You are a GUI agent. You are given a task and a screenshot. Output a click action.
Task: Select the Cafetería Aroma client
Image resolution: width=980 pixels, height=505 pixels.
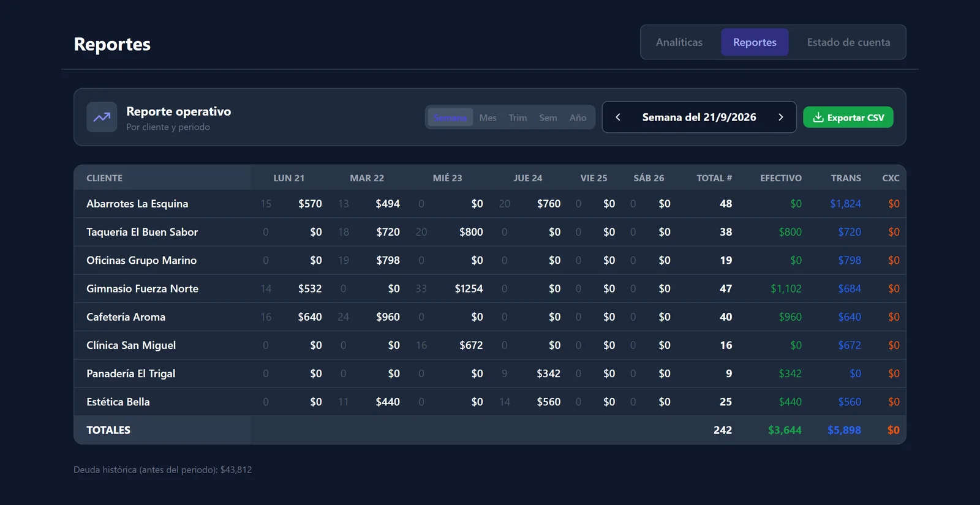tap(126, 317)
